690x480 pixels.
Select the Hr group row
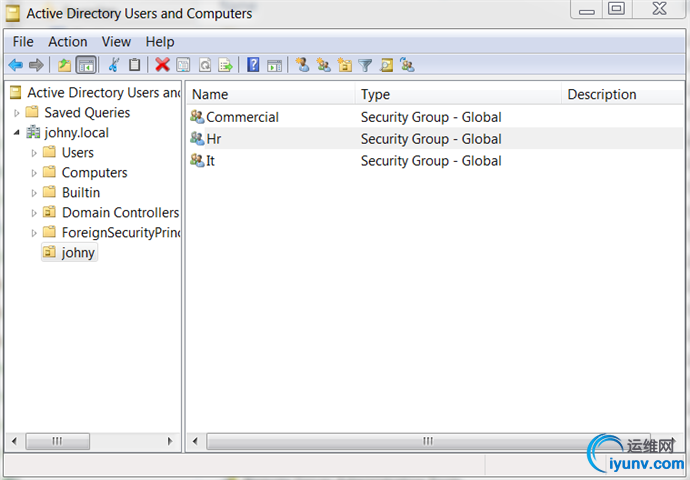point(435,139)
